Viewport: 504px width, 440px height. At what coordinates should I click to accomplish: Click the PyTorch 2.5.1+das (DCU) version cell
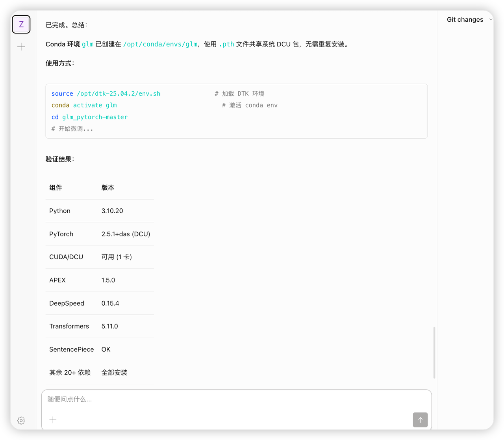[126, 234]
